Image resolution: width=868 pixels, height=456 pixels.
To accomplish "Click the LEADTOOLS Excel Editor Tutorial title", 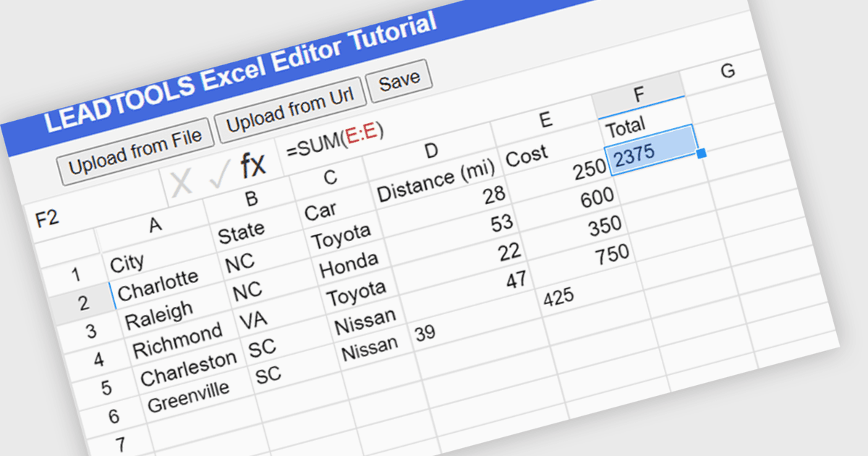I will coord(242,72).
